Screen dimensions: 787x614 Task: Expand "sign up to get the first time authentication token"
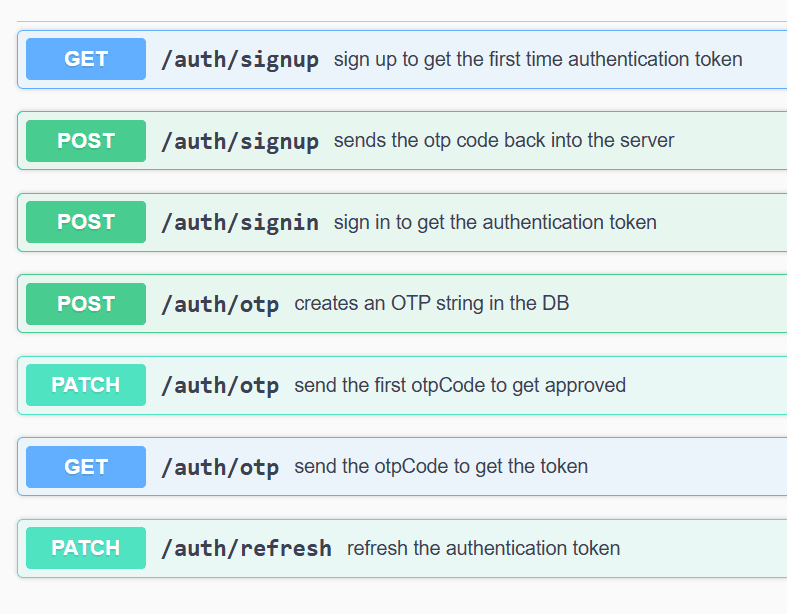tap(538, 59)
